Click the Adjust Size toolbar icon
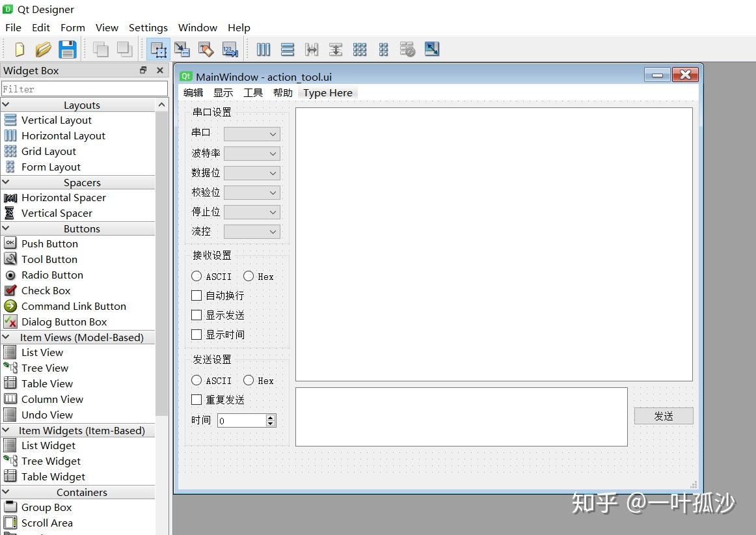The image size is (756, 535). [x=431, y=49]
